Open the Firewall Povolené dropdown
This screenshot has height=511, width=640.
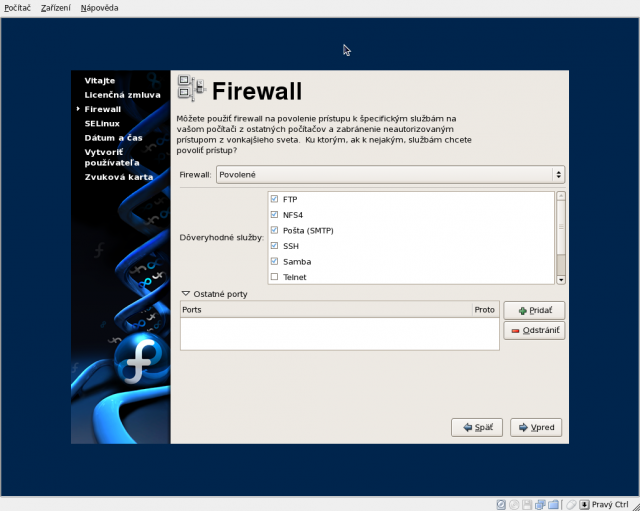point(390,175)
